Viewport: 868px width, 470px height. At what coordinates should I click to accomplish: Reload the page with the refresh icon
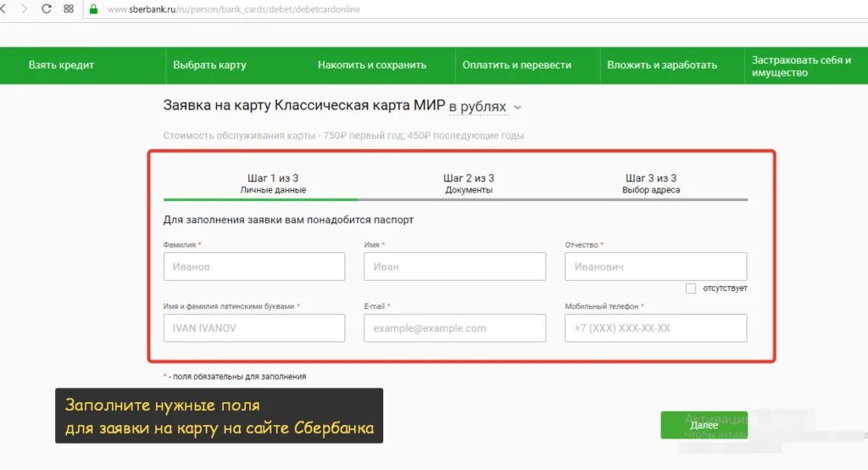click(x=47, y=8)
